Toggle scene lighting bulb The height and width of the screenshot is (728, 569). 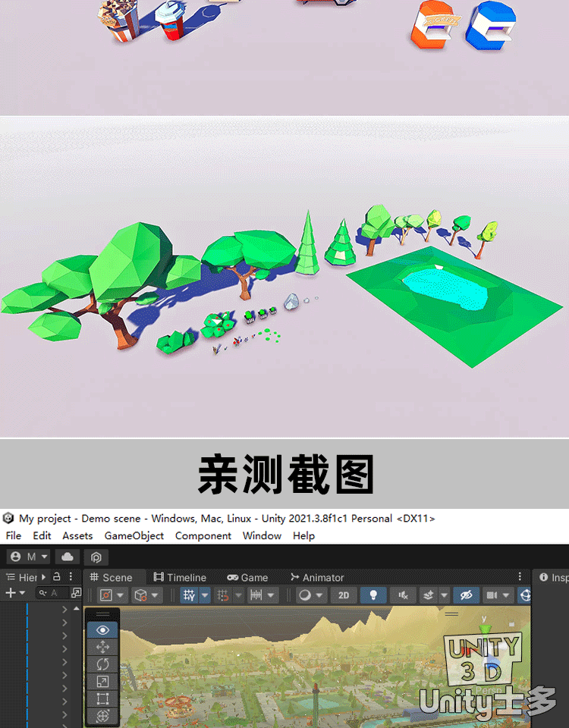click(x=373, y=595)
